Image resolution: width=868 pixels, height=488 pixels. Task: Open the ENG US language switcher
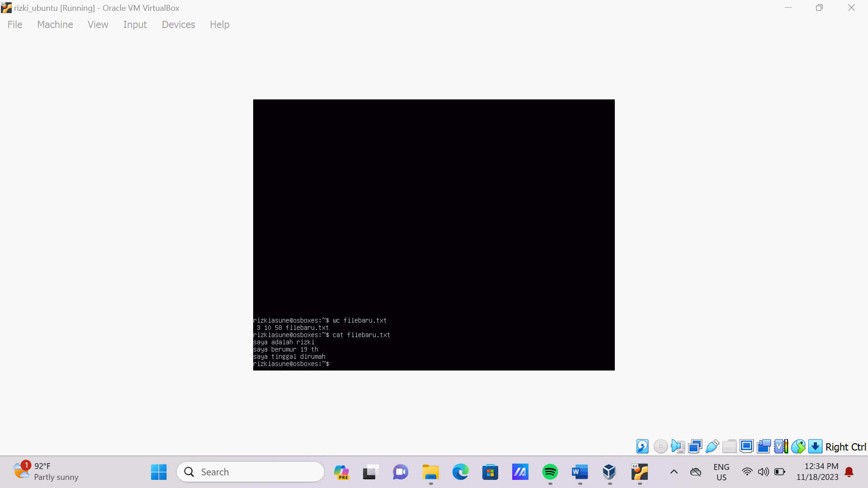pos(722,472)
